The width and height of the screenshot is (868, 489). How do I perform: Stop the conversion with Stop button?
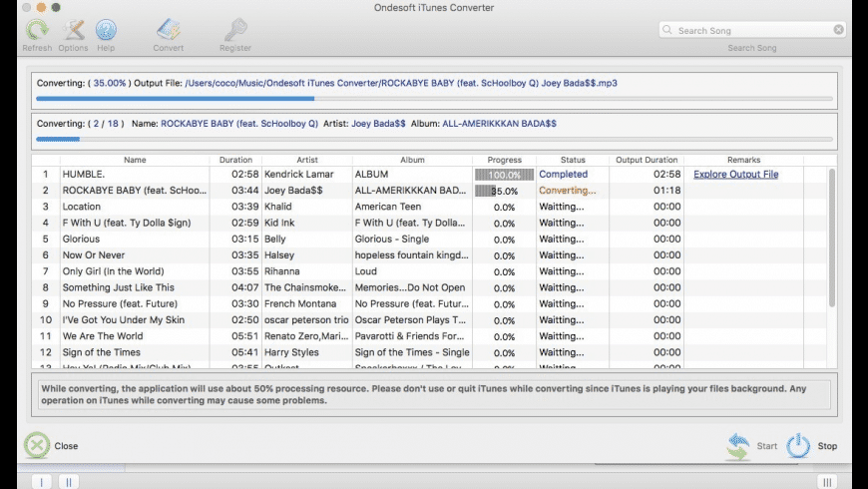[812, 446]
